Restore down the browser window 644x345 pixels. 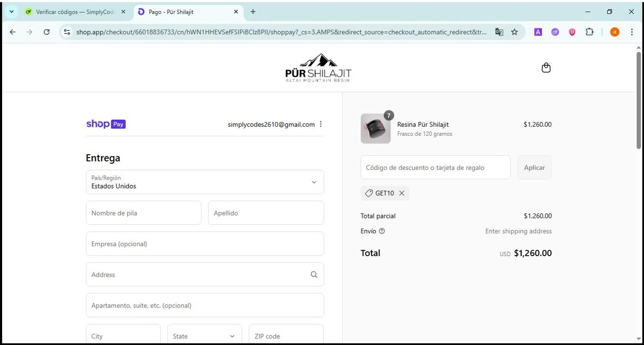pyautogui.click(x=609, y=12)
